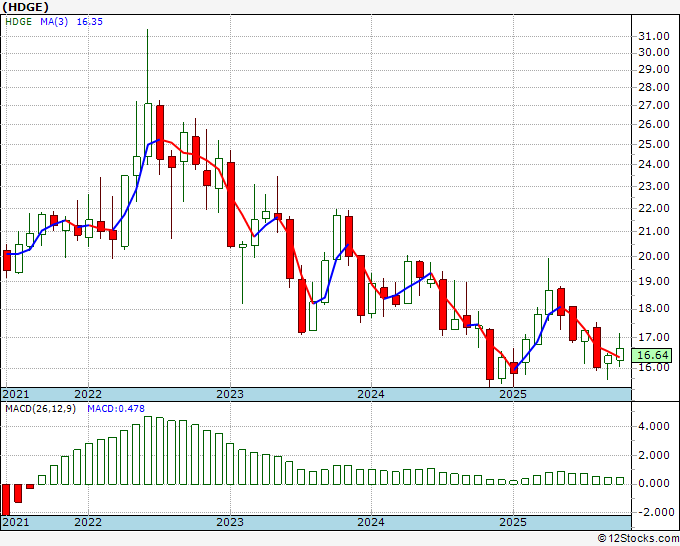The height and width of the screenshot is (546, 680).
Task: Open the 12Stocks.com watermark link
Action: pos(636,538)
